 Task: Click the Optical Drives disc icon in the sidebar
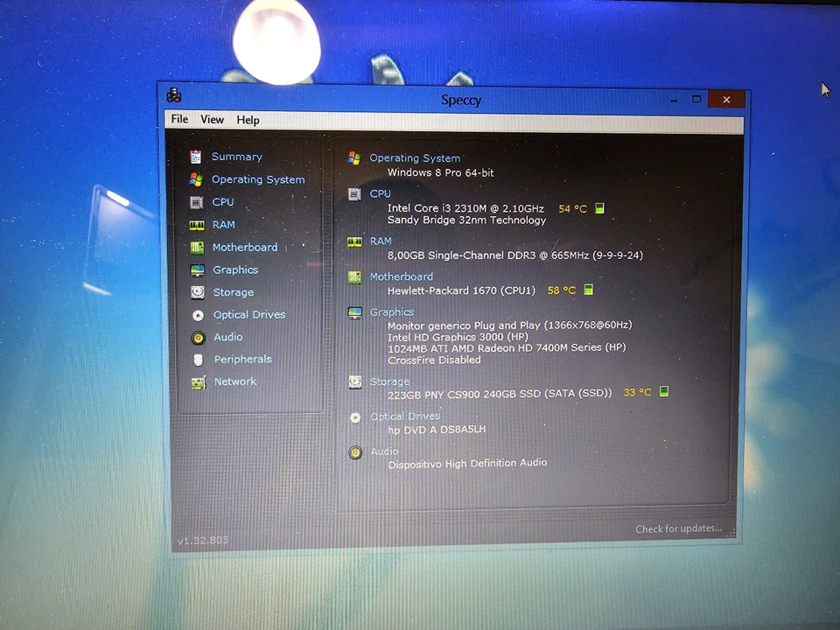(199, 315)
